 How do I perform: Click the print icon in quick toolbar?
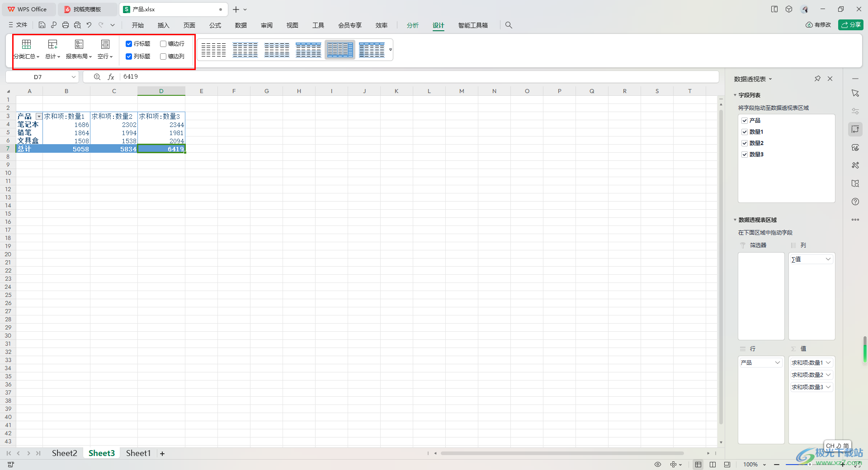tap(66, 25)
